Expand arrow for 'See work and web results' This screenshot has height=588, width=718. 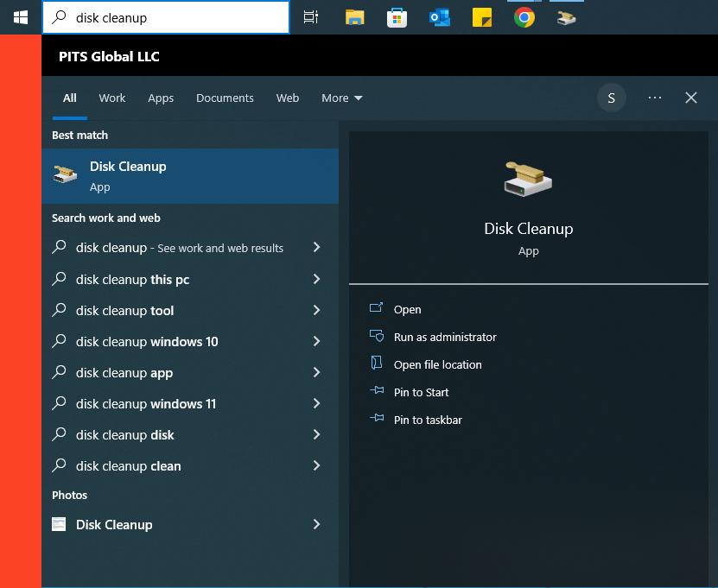[x=316, y=247]
